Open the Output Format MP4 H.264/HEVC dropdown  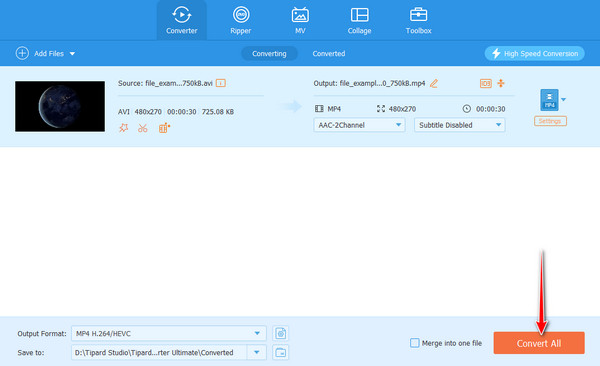[169, 333]
